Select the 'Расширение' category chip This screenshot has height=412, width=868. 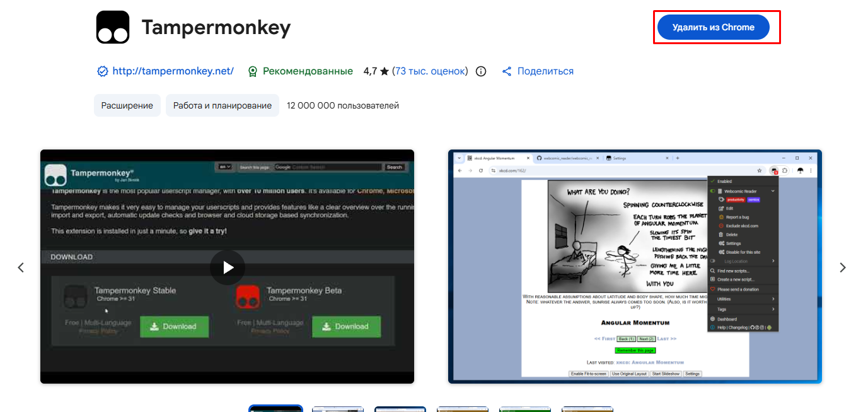(127, 105)
